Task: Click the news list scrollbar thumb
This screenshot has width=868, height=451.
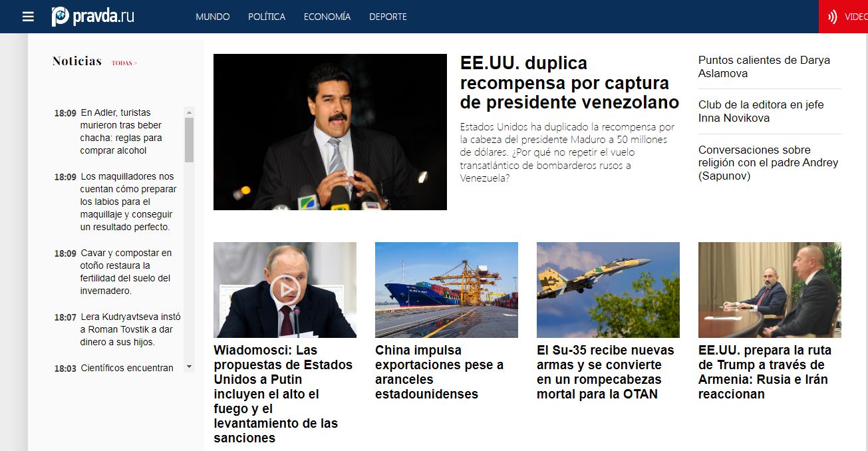Action: click(x=189, y=140)
